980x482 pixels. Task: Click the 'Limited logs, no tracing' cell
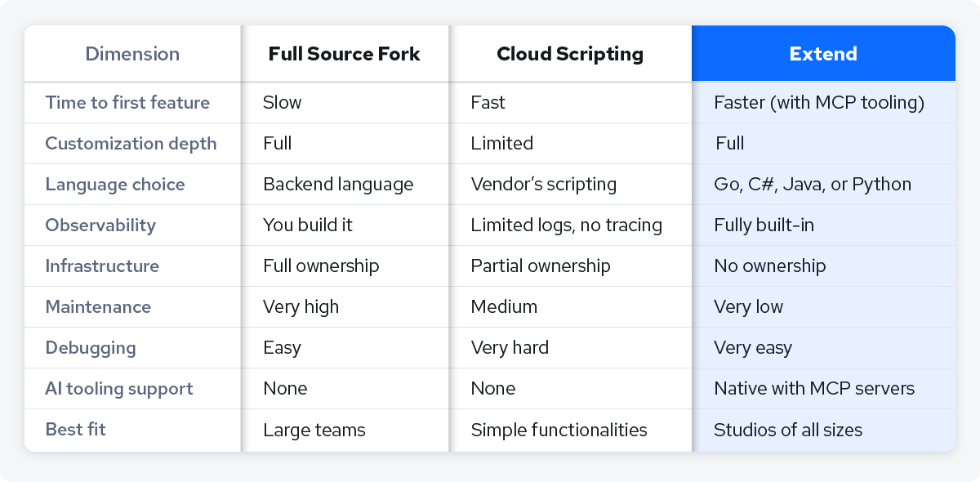[566, 225]
